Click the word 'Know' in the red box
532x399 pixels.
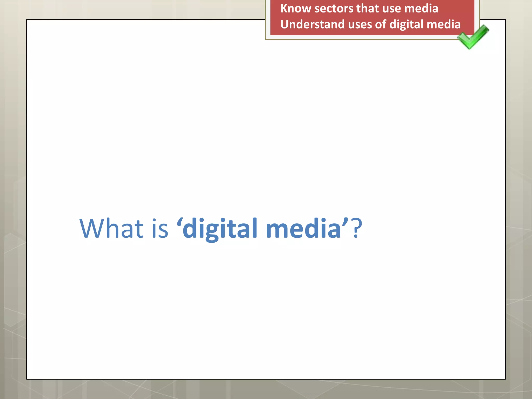[295, 9]
